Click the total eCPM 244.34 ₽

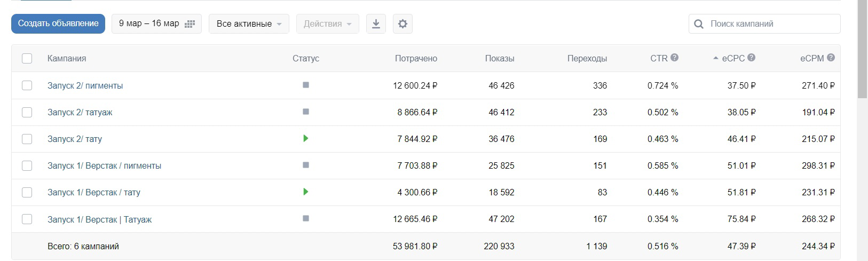[x=818, y=246]
